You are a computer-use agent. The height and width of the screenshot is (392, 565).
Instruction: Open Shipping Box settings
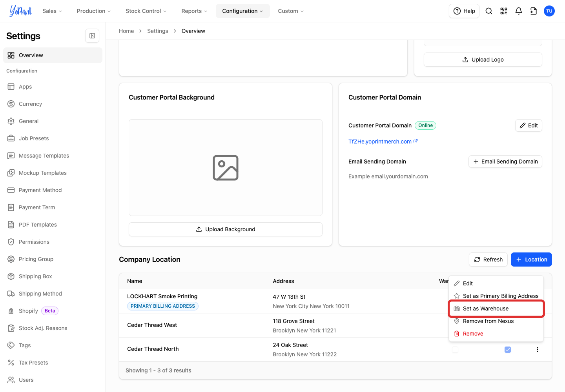click(53, 276)
